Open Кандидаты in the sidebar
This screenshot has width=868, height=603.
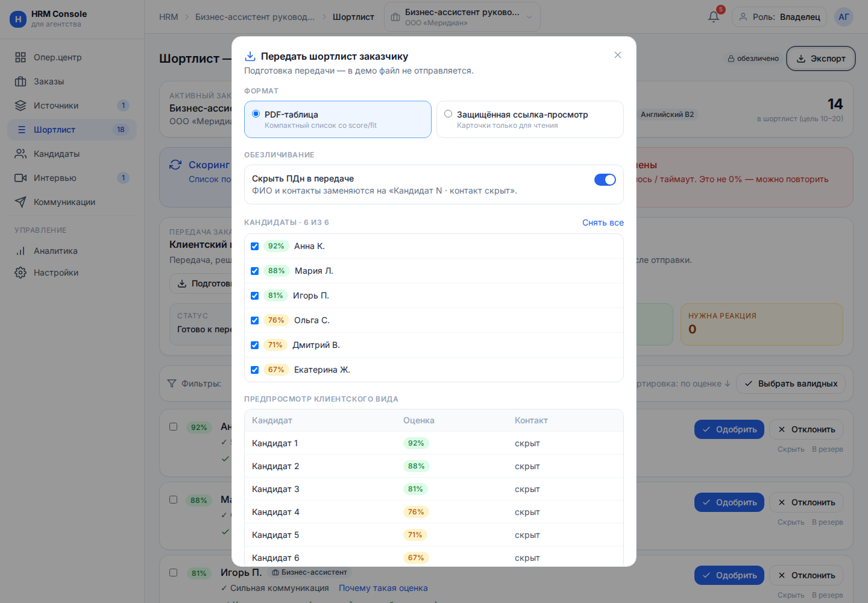(72, 154)
